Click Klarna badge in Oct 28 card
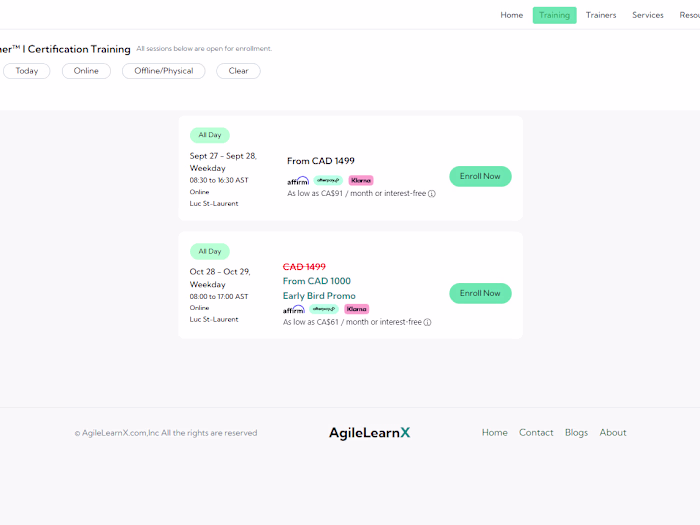The width and height of the screenshot is (700, 525). [x=356, y=309]
